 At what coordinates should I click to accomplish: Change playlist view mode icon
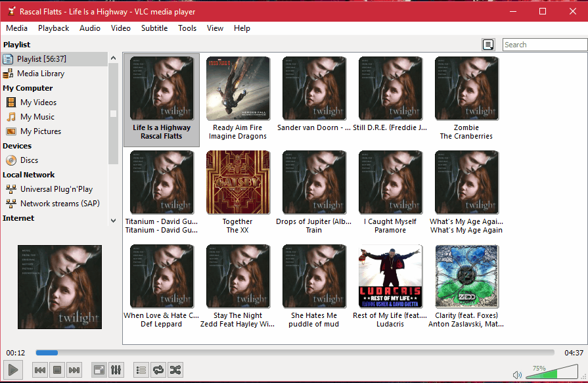click(x=488, y=45)
